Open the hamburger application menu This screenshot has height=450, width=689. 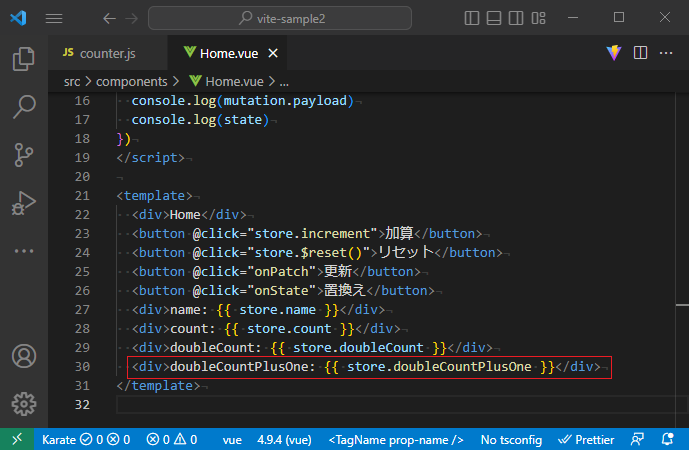pyautogui.click(x=54, y=18)
